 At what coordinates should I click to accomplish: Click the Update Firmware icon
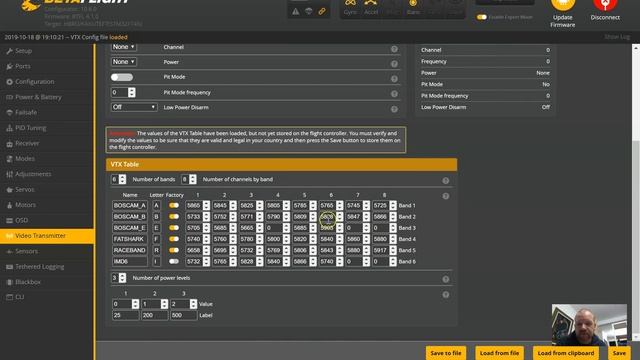point(562,4)
